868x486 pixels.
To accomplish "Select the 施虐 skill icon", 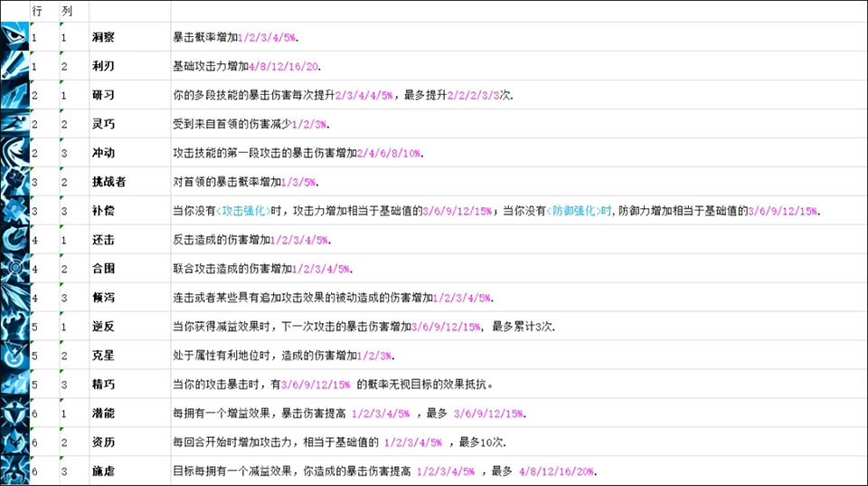I will point(14,471).
